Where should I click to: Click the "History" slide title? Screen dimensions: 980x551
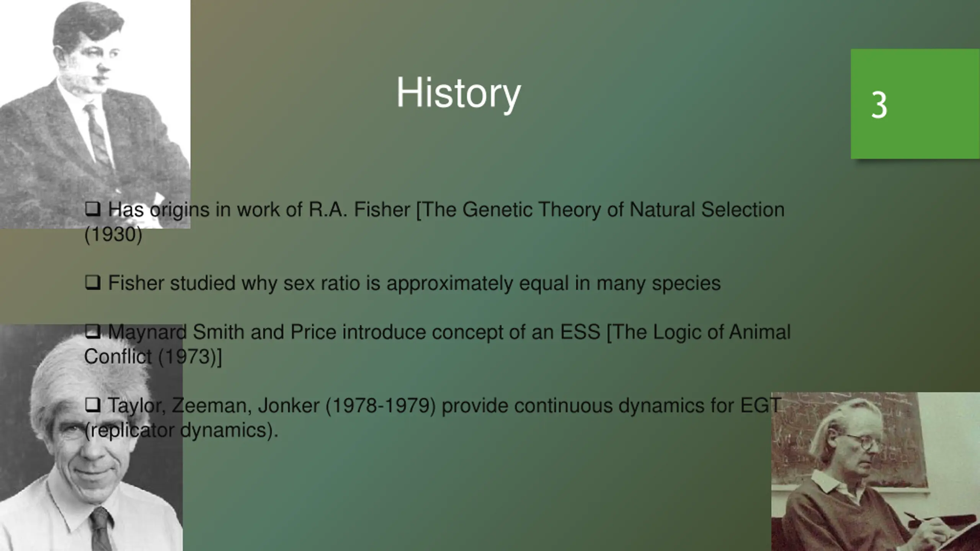458,93
